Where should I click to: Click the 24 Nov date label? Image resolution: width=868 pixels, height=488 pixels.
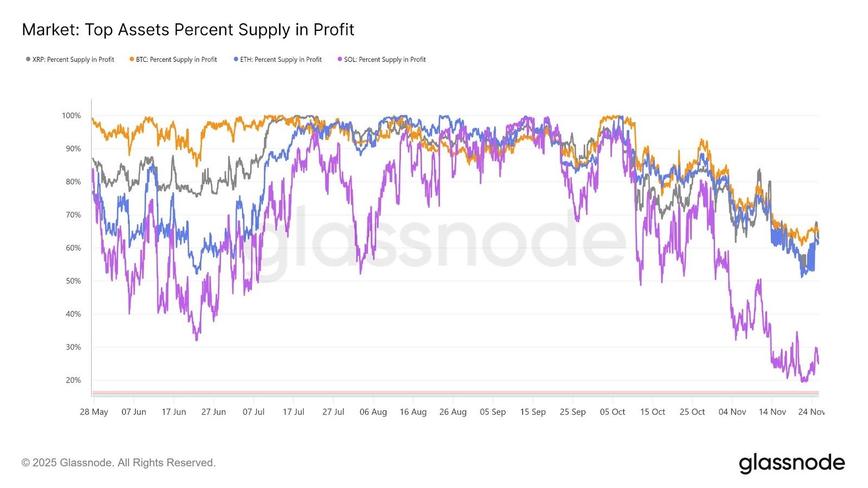click(811, 412)
